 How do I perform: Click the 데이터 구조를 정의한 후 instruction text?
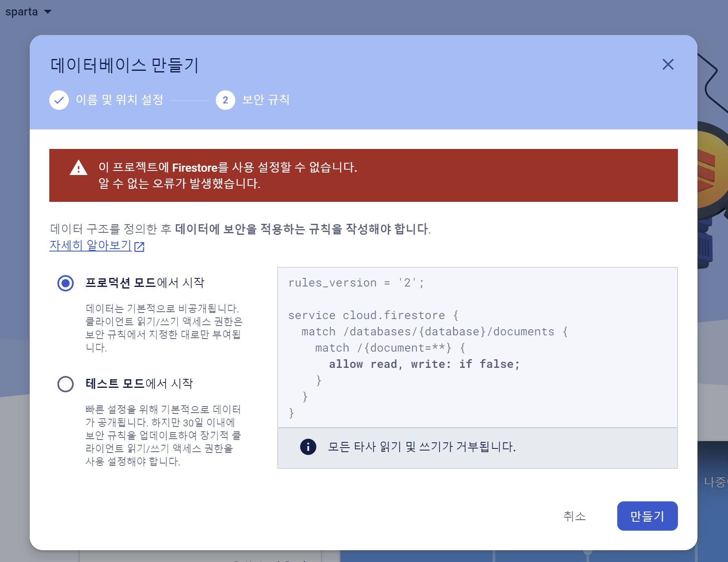tap(240, 229)
